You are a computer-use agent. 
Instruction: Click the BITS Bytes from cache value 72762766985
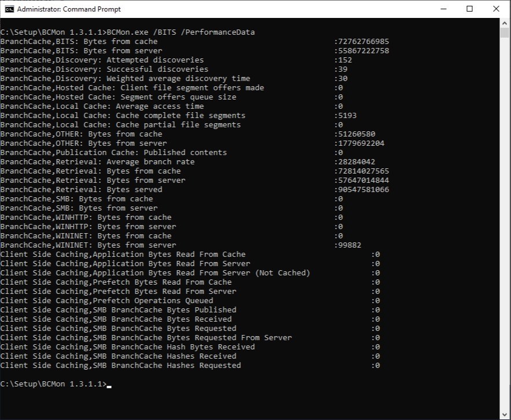click(363, 42)
